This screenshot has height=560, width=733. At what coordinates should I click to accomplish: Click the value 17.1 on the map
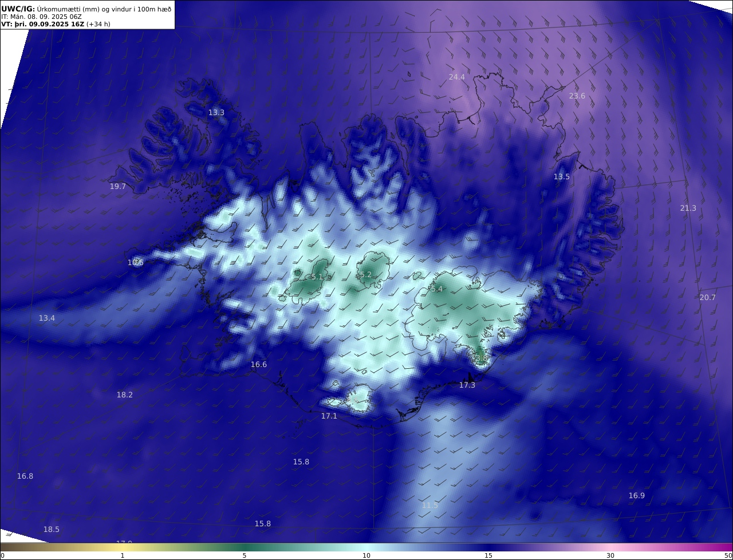(329, 416)
